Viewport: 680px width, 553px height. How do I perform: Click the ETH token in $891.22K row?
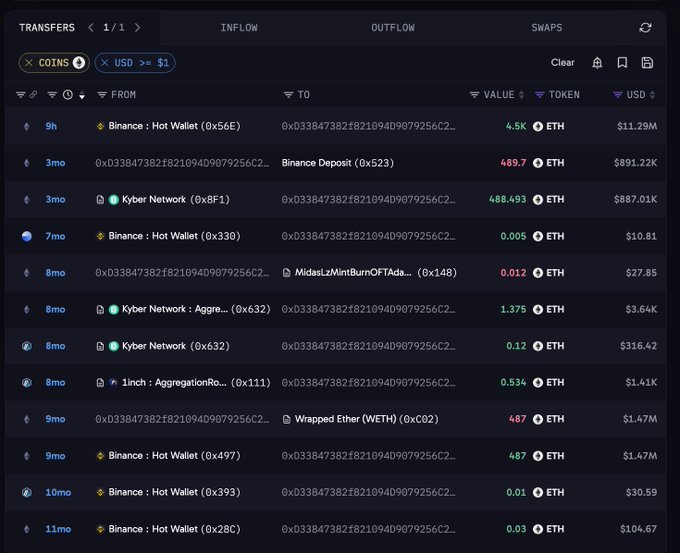point(549,163)
